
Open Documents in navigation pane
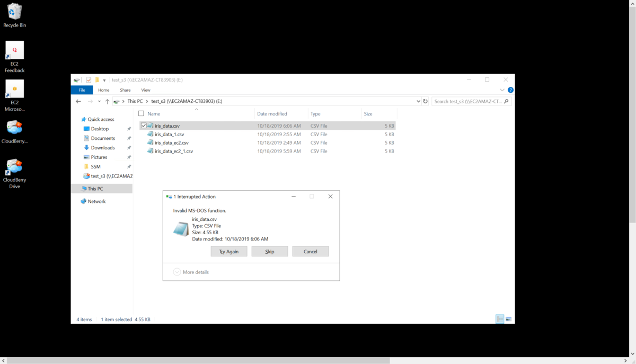103,138
